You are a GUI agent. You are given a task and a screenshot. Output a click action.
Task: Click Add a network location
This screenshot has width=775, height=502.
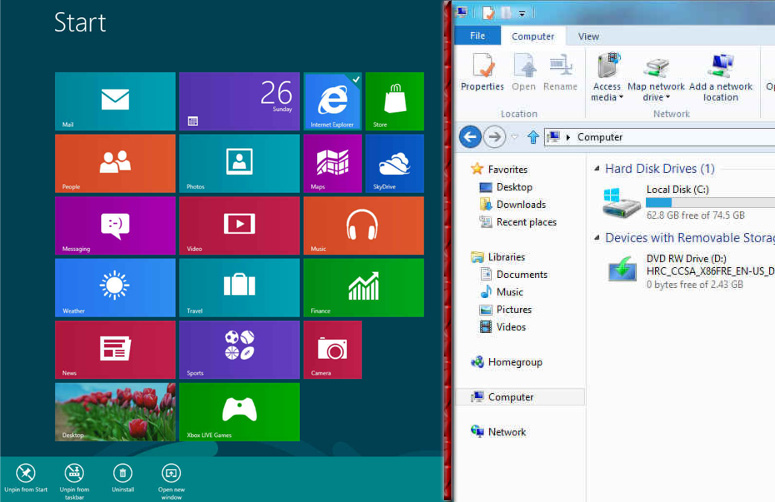click(x=721, y=78)
